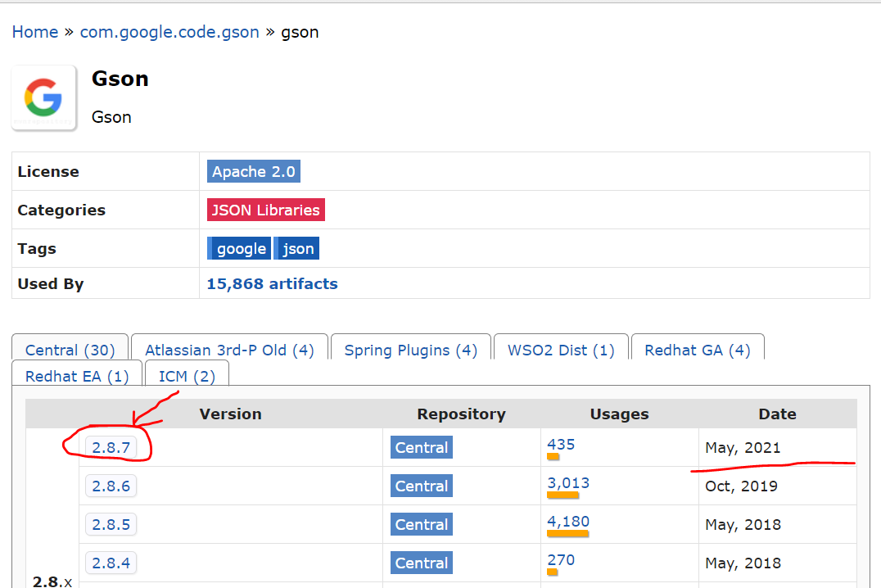Click the Usages column header
881x588 pixels.
tap(619, 414)
